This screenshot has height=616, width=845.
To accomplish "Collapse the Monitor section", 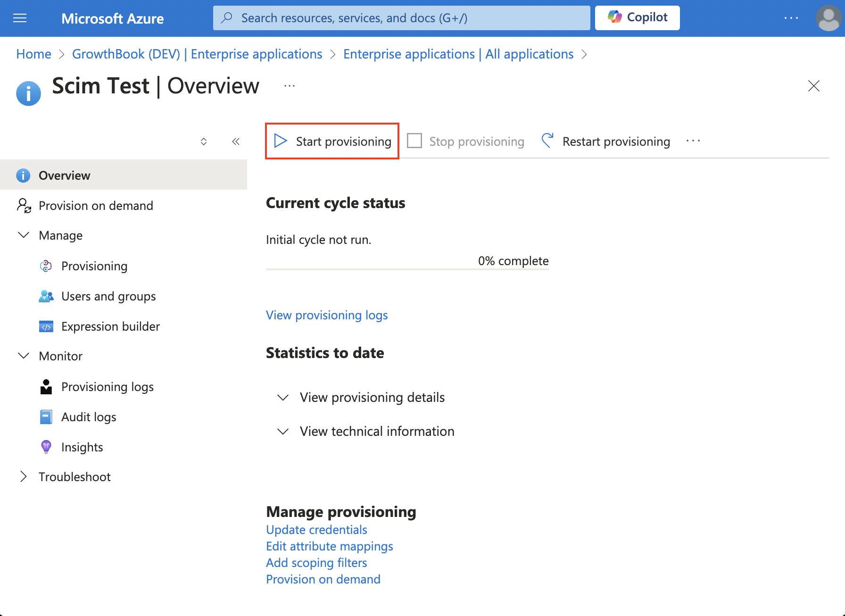I will (x=23, y=356).
